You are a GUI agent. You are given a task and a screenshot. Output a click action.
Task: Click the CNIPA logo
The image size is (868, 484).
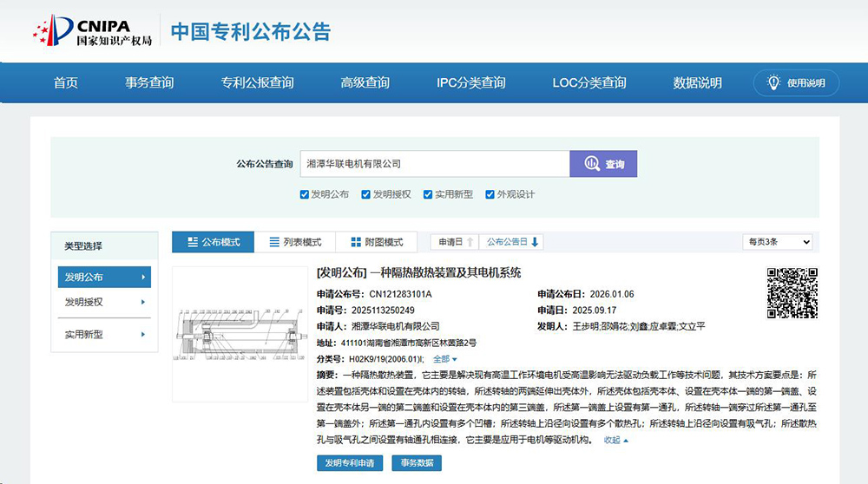click(x=92, y=30)
